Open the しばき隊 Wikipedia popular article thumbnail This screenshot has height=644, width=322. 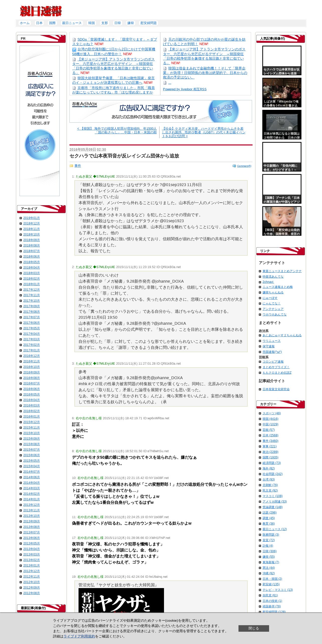tap(282, 93)
